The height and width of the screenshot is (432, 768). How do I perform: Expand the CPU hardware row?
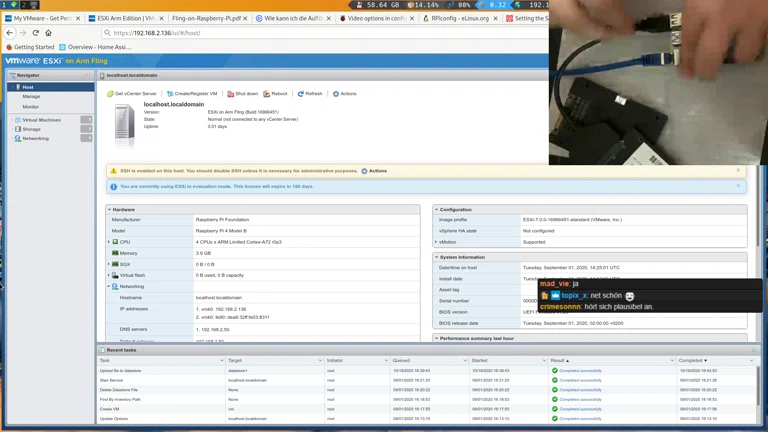109,242
